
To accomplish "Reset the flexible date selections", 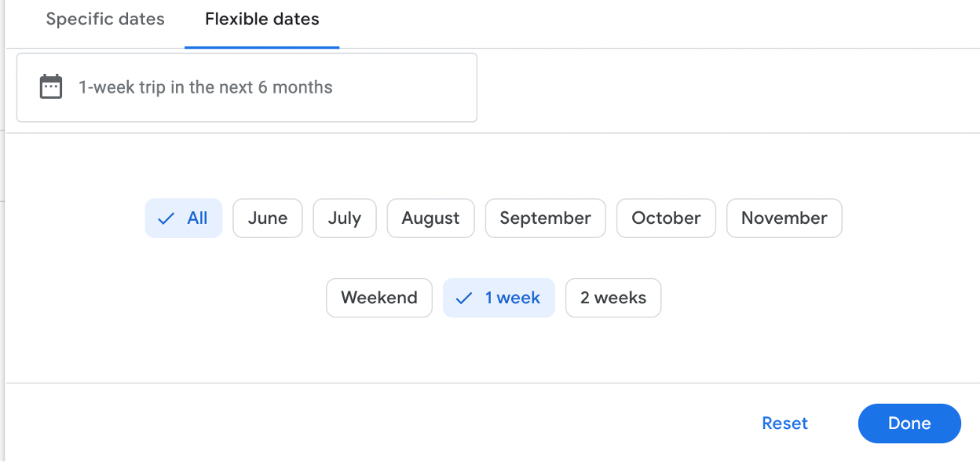I will pos(784,423).
